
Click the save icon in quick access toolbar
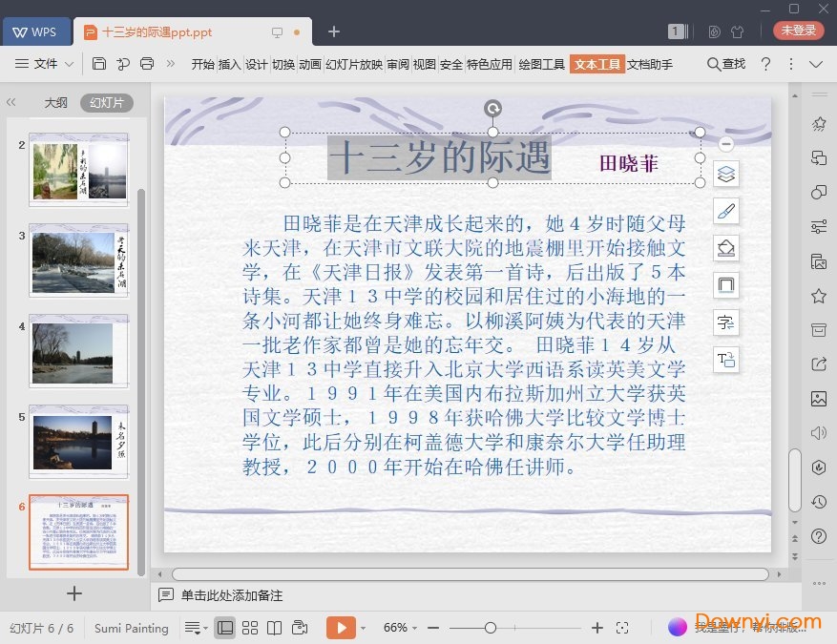pos(99,63)
